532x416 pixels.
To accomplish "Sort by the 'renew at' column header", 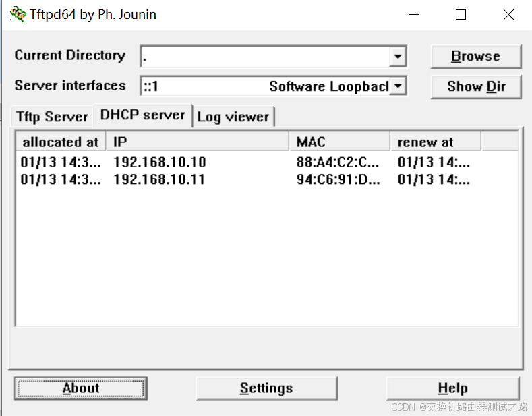I will click(436, 142).
